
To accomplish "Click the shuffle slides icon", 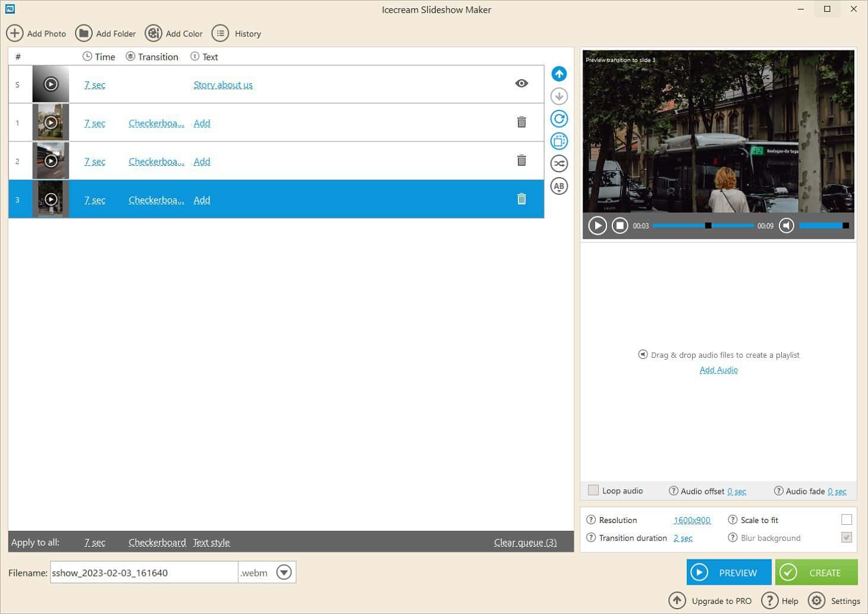I will (x=559, y=163).
